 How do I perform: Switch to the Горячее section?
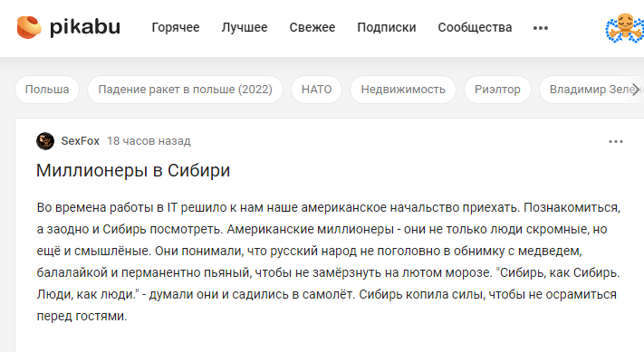tap(176, 27)
